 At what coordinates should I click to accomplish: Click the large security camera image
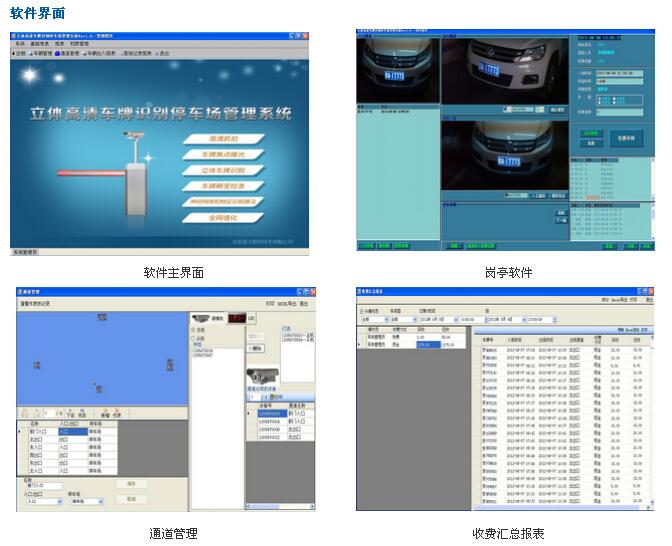point(263,378)
